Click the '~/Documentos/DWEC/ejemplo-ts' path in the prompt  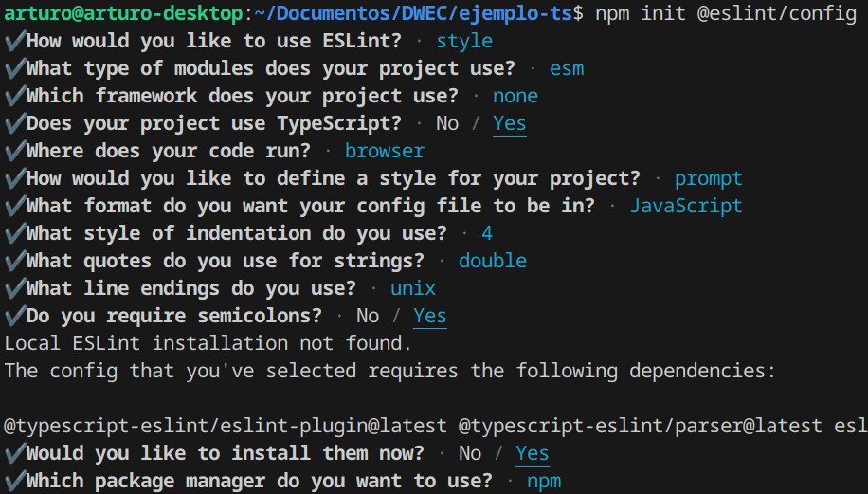[419, 13]
